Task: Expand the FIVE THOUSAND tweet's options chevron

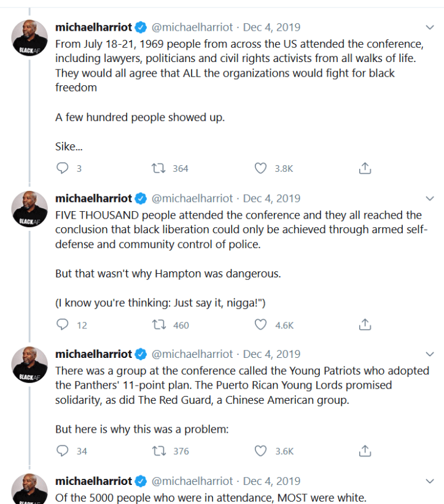Action: (430, 198)
